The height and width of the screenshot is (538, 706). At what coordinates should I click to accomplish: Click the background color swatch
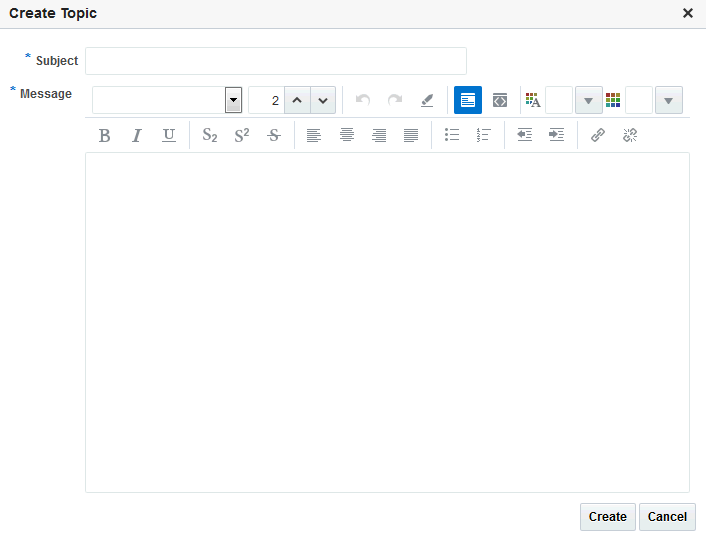pyautogui.click(x=639, y=100)
